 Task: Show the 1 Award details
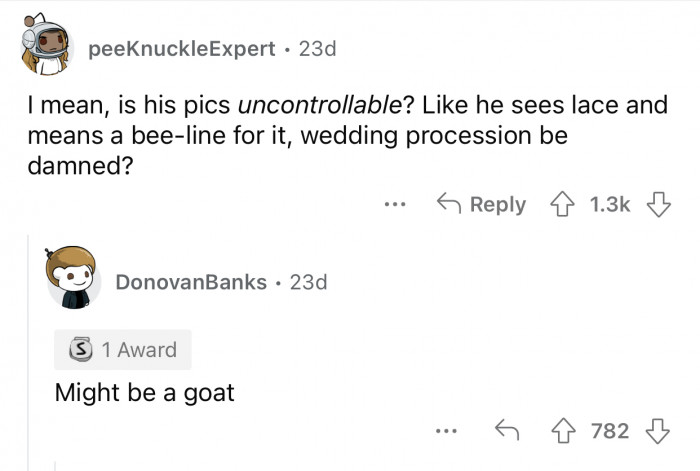[x=122, y=350]
